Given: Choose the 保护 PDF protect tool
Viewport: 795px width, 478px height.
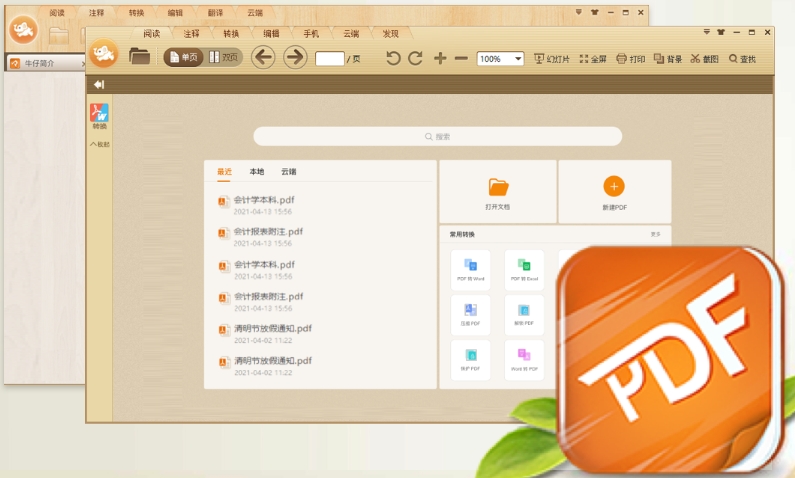Looking at the screenshot, I should click(471, 360).
